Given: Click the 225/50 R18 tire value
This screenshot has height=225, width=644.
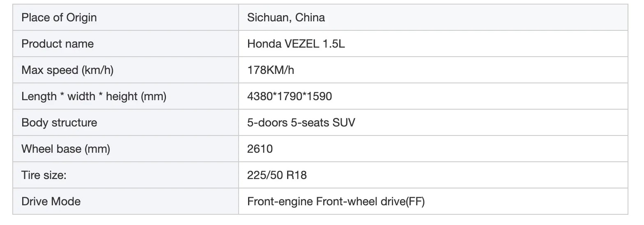Looking at the screenshot, I should (277, 175).
